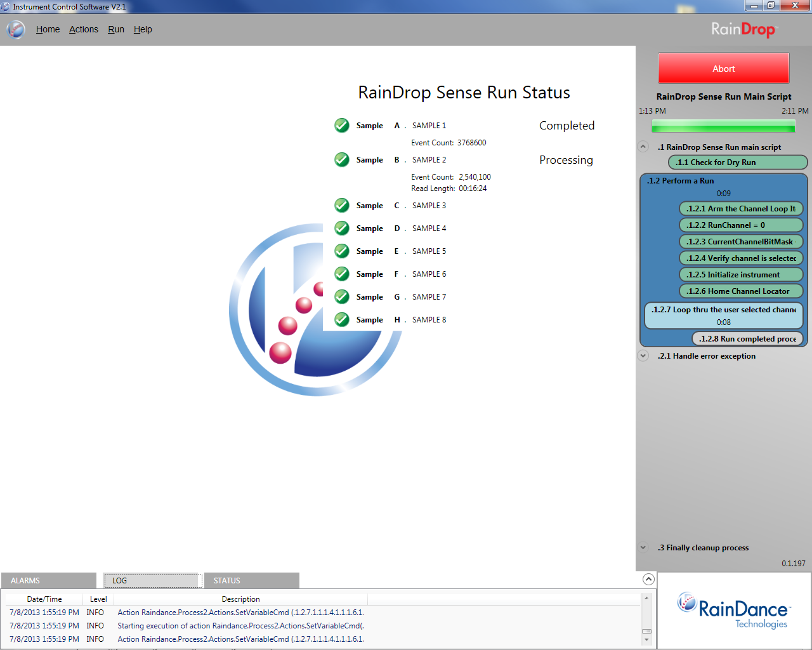Image resolution: width=812 pixels, height=650 pixels.
Task: Select step 1.1 Check for Dry Run
Action: (738, 162)
